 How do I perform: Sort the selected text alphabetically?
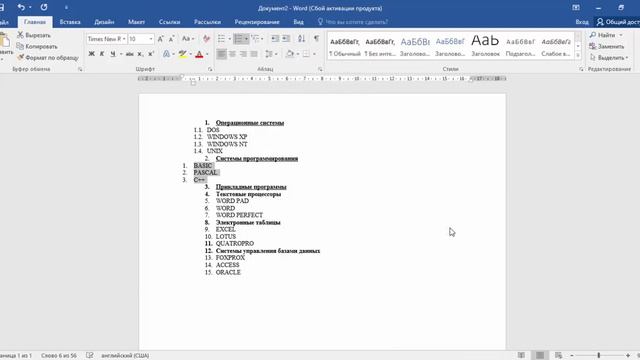301,39
